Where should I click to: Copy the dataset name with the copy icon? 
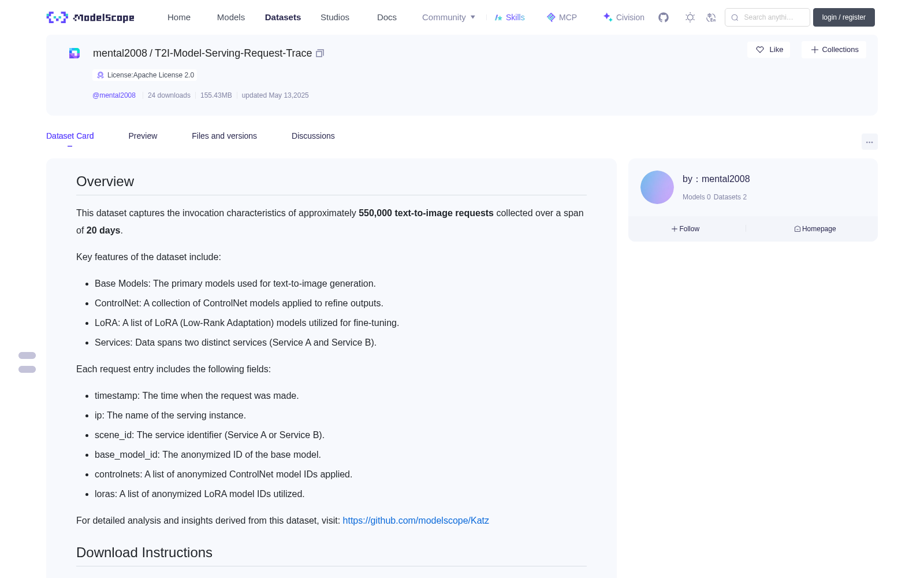pyautogui.click(x=320, y=53)
